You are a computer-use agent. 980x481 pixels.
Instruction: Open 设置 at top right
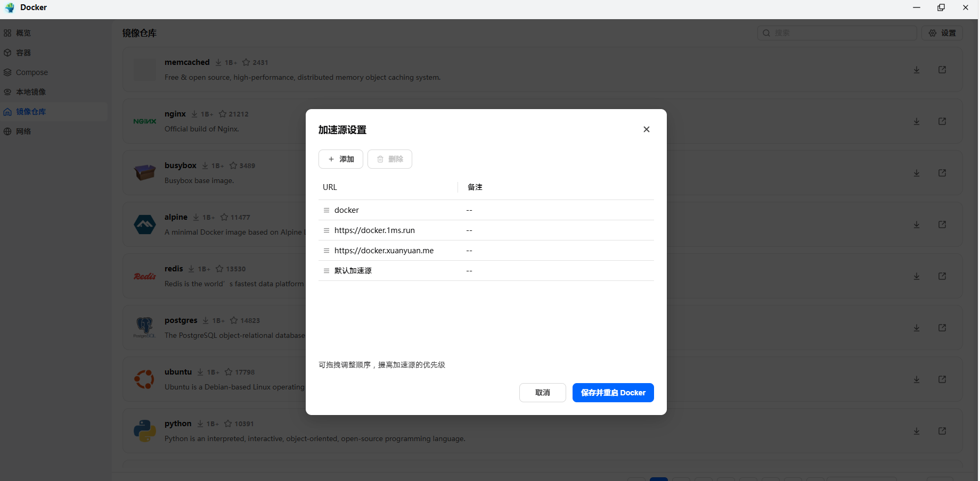(x=942, y=33)
